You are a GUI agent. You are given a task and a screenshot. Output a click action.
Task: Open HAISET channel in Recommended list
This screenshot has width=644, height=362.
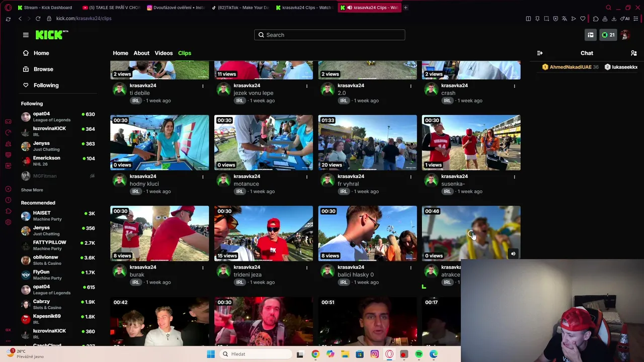[58, 216]
